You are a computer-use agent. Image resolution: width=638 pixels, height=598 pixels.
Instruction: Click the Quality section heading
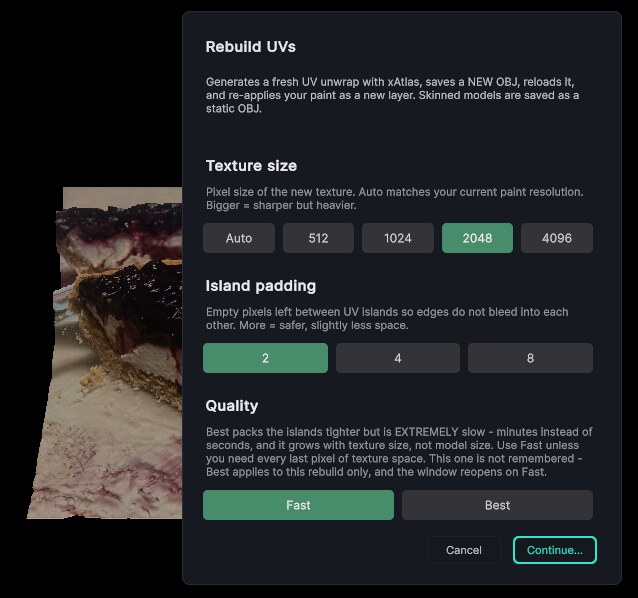point(232,406)
